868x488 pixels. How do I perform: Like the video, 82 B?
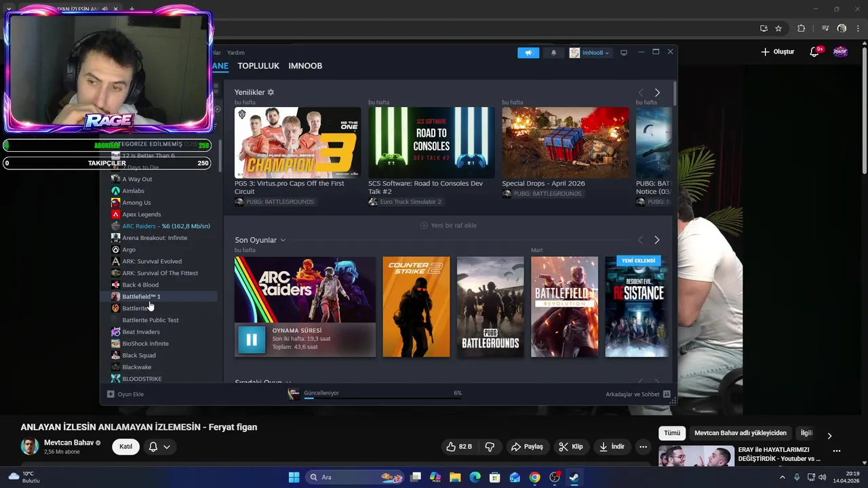tap(458, 447)
